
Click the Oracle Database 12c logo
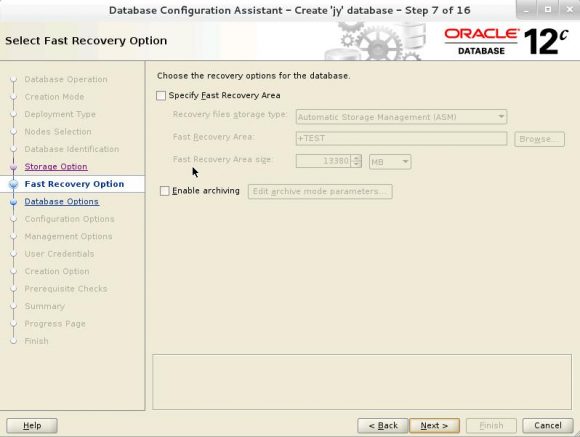tap(506, 41)
